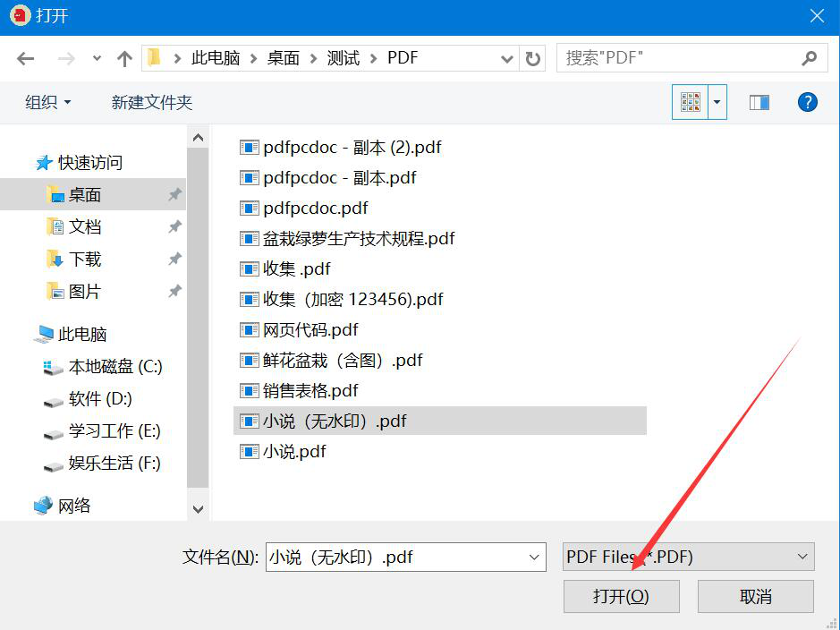Select 快速访问 in navigation pane
This screenshot has height=630, width=840.
(x=79, y=162)
